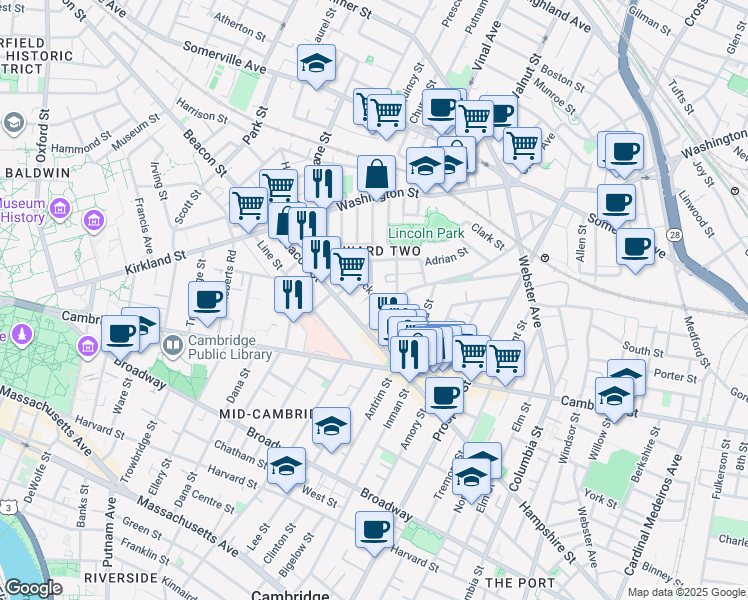This screenshot has height=600, width=748.
Task: Select the coffee marker on Broadway near Harvard St
Action: pos(375,529)
